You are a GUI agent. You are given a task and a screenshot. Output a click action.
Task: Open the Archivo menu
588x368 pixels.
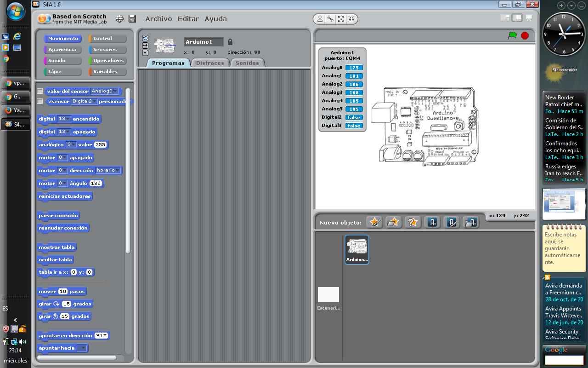coord(158,19)
